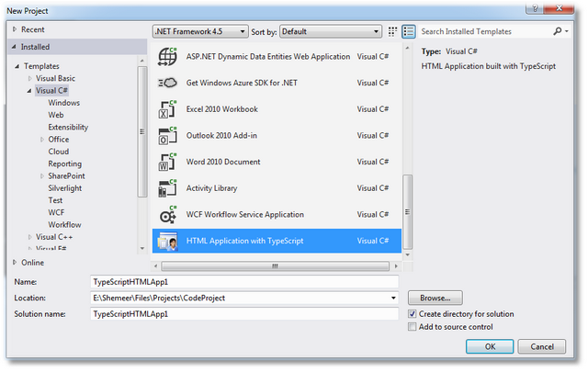The image size is (588, 372).
Task: Click the HTML Application with TypeScript icon
Action: click(167, 241)
